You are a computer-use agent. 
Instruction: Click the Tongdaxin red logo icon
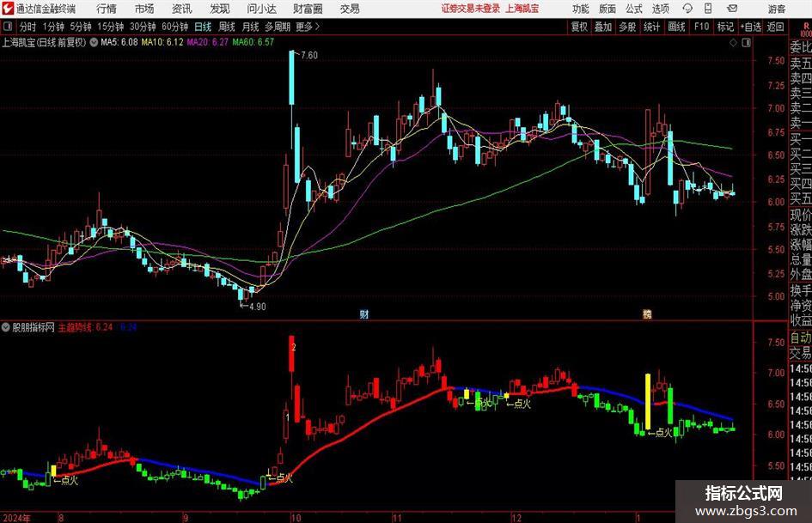click(8, 9)
